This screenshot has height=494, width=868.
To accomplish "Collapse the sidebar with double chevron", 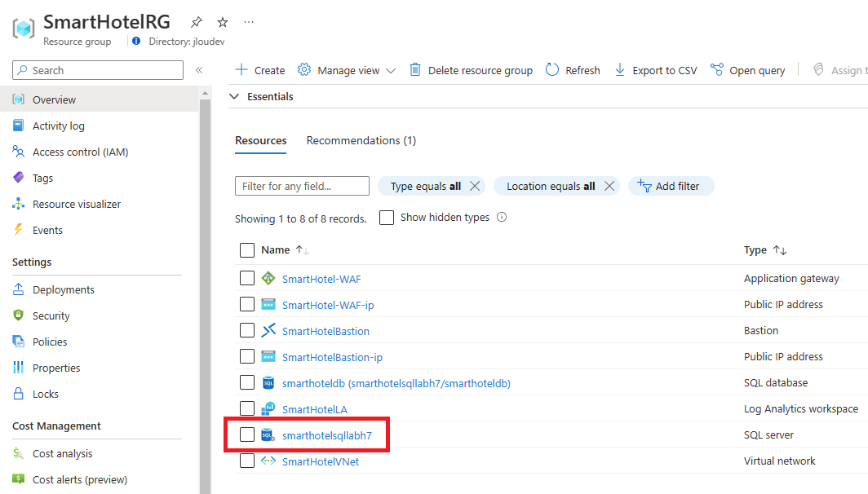I will 199,70.
